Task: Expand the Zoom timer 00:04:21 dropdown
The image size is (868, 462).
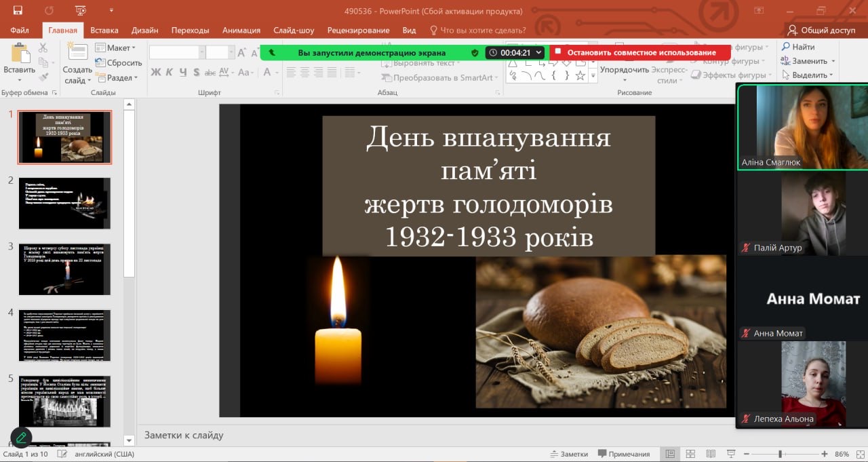Action: tap(539, 52)
